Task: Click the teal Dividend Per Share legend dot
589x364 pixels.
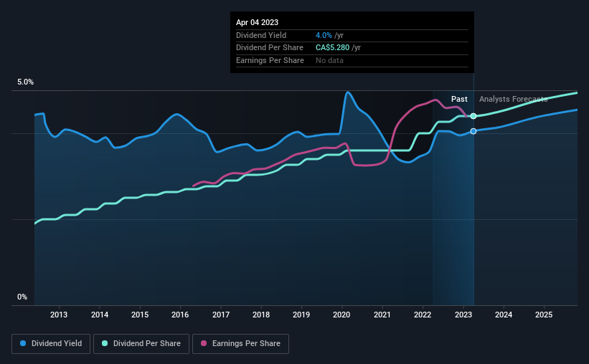Action: (105, 343)
